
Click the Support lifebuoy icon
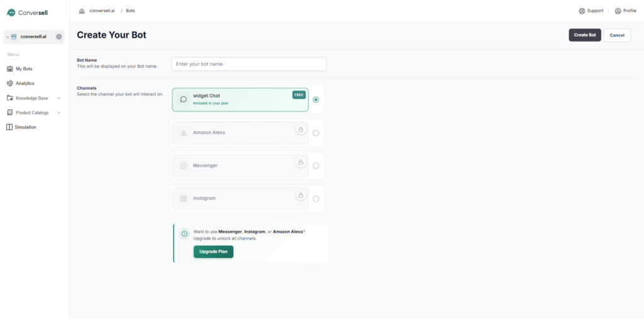[582, 11]
